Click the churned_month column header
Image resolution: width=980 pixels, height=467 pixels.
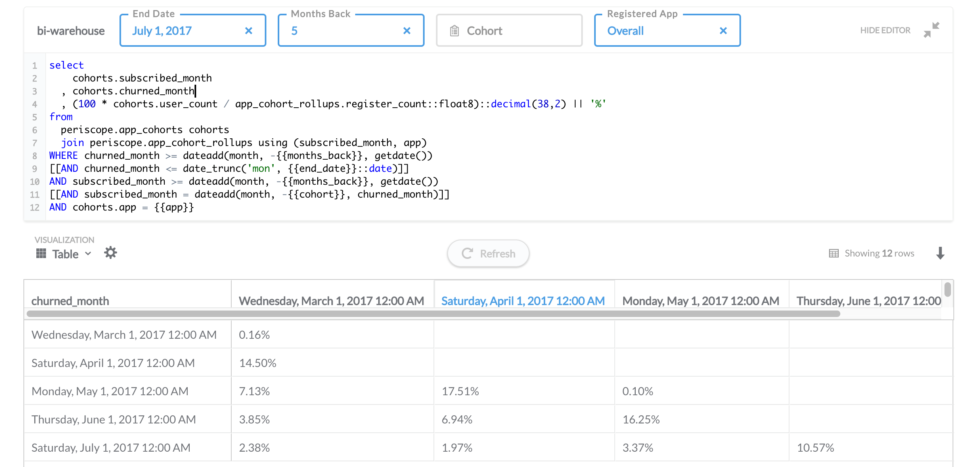(70, 301)
